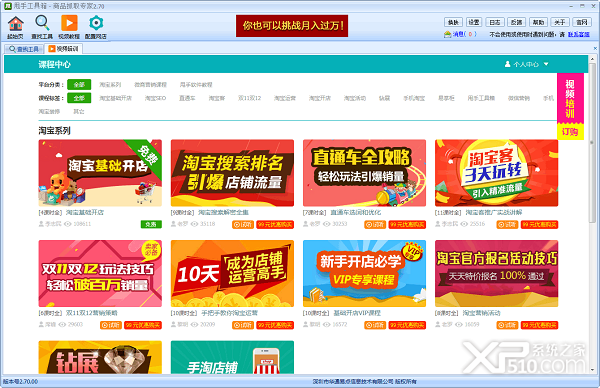The height and width of the screenshot is (388, 600).
Task: Click the 试听 button for 基础开店VIP课程
Action: pos(375,325)
